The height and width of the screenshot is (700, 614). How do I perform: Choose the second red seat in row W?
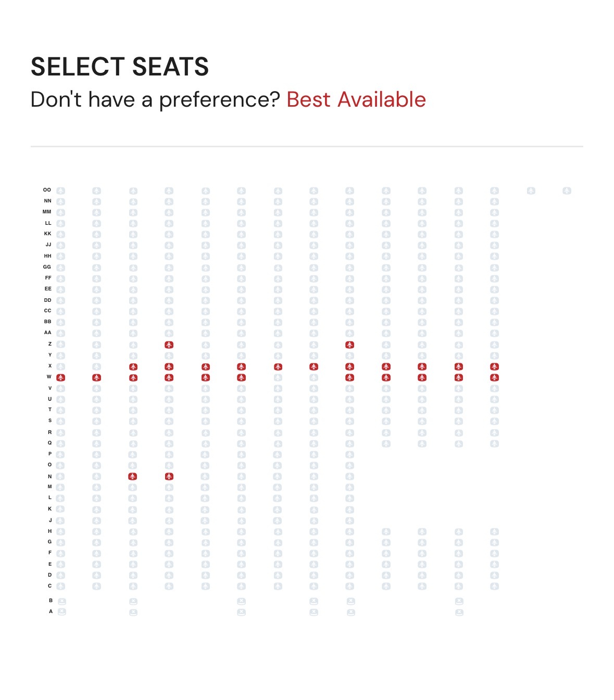[96, 377]
